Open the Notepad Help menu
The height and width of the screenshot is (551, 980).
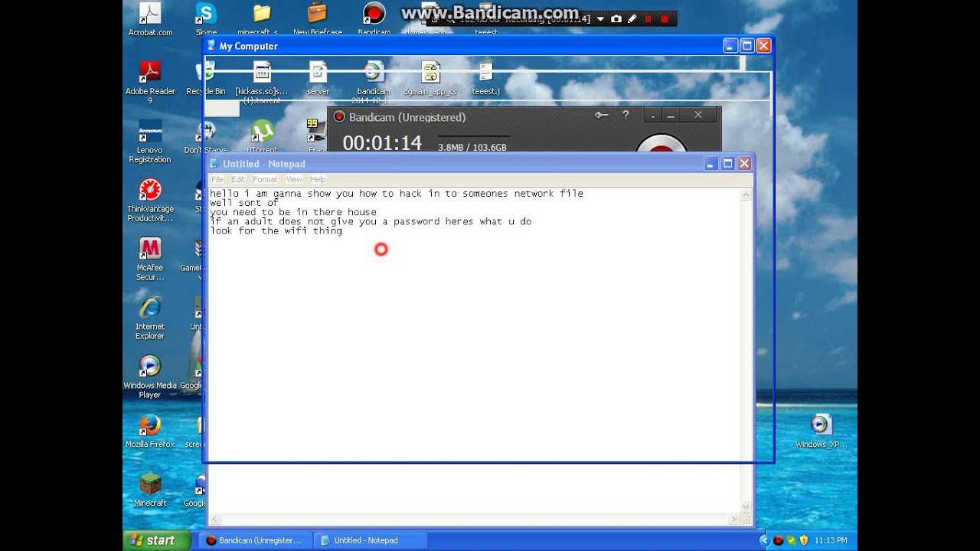(318, 179)
